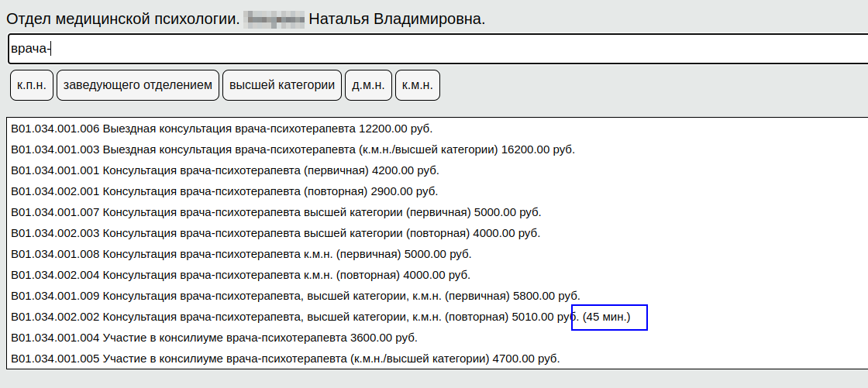Choose the B01.034.001.003 Выездная консультация 16200.00 руб. entry

(293, 149)
